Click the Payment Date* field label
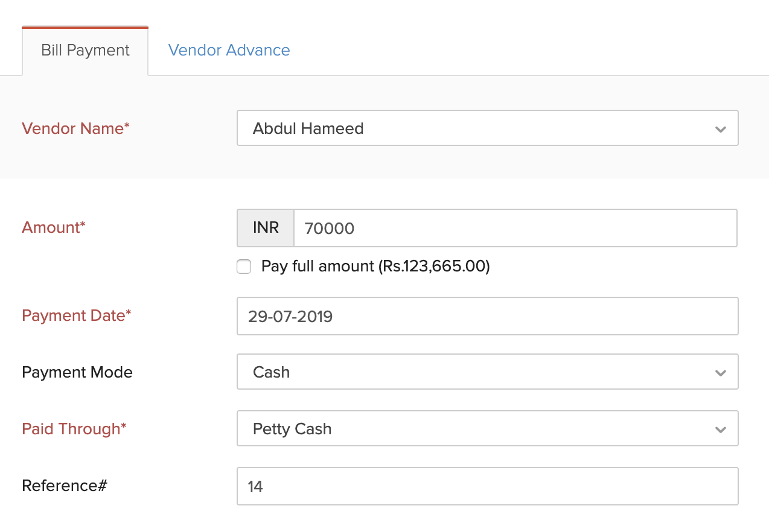Viewport: 769px width, 532px height. click(x=76, y=315)
